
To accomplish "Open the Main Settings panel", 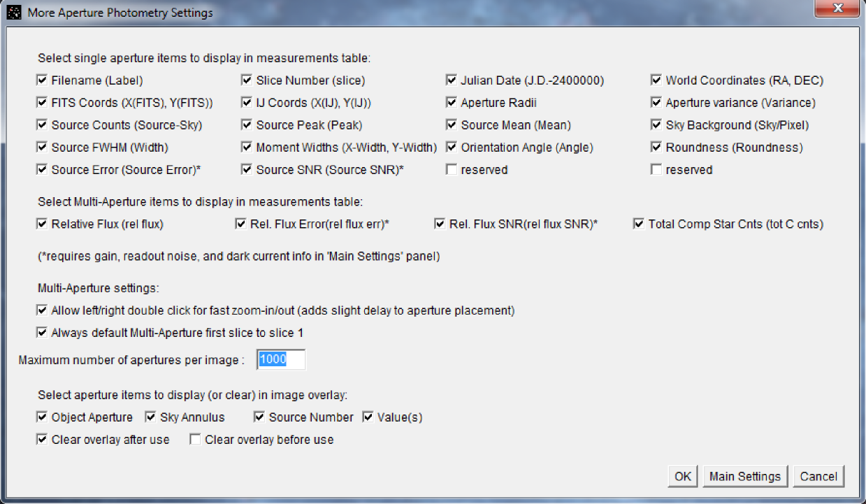I will [x=744, y=476].
